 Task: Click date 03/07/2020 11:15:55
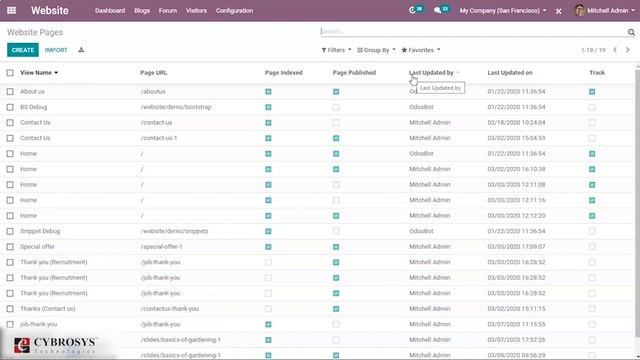tap(516, 324)
